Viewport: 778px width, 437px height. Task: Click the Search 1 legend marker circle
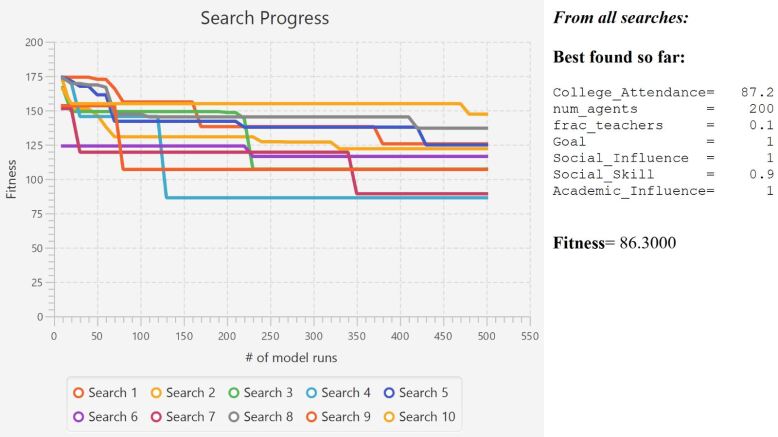pos(78,393)
